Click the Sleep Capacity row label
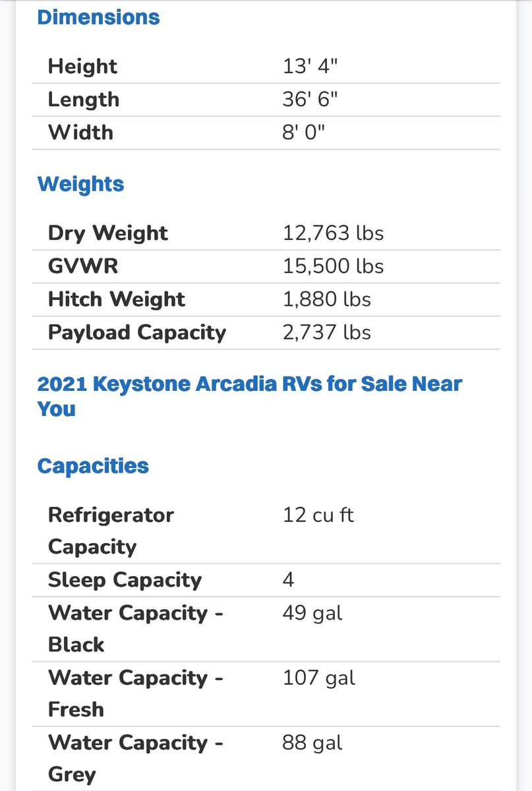Screen dimensions: 532x791 [x=125, y=580]
